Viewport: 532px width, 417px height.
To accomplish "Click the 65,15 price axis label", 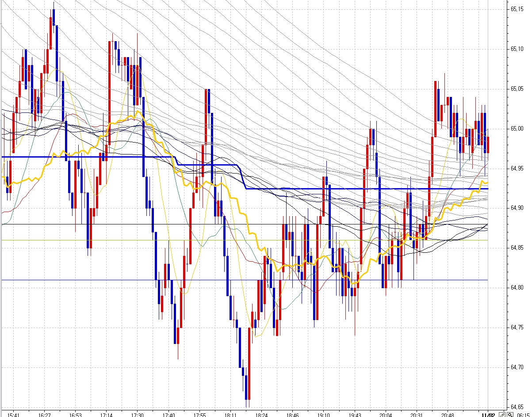I will (517, 9).
